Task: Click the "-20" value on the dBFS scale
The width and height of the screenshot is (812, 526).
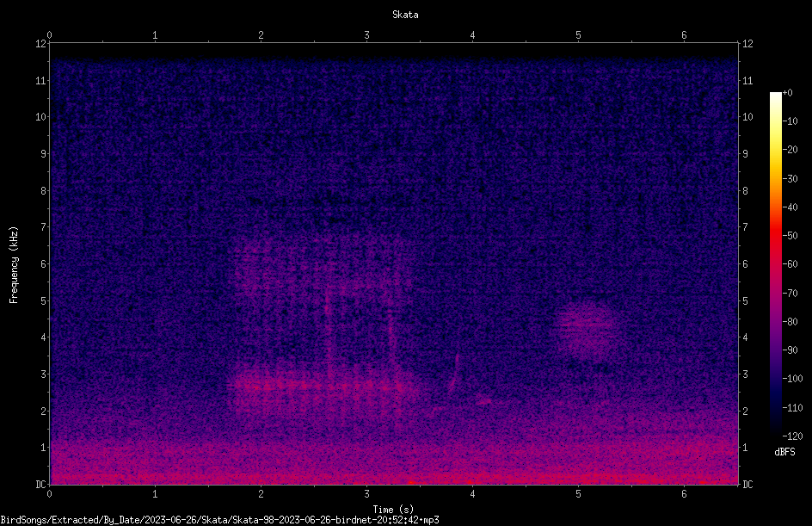Action: click(x=790, y=150)
